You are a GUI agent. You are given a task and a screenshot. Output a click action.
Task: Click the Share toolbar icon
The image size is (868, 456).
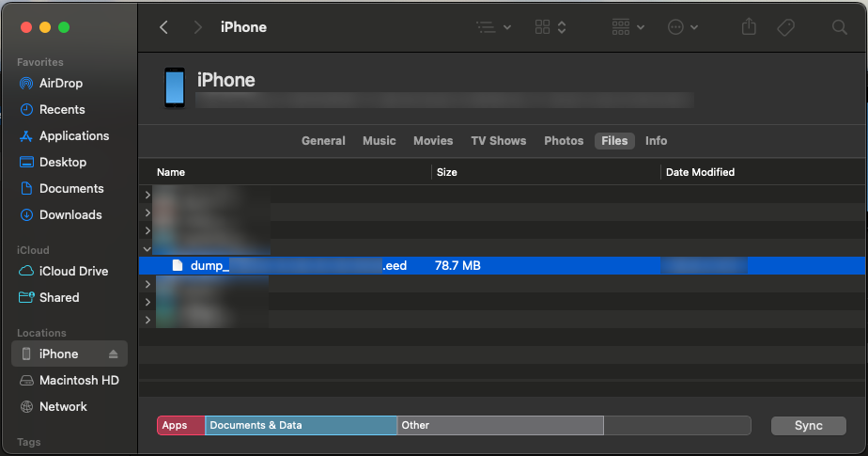click(x=749, y=26)
